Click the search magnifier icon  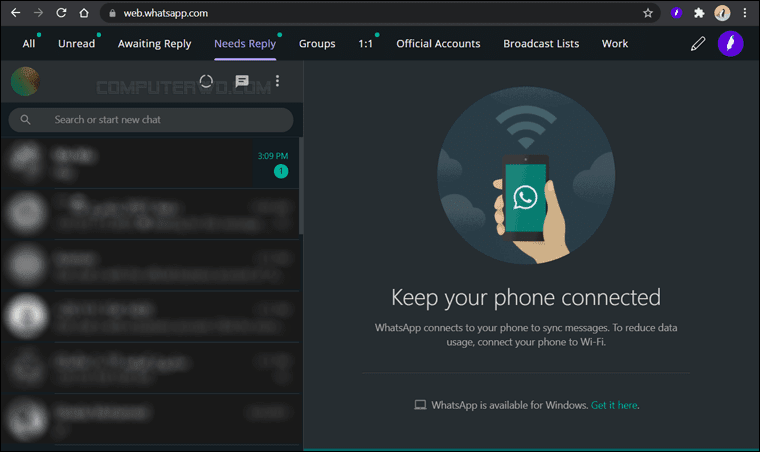click(x=25, y=120)
